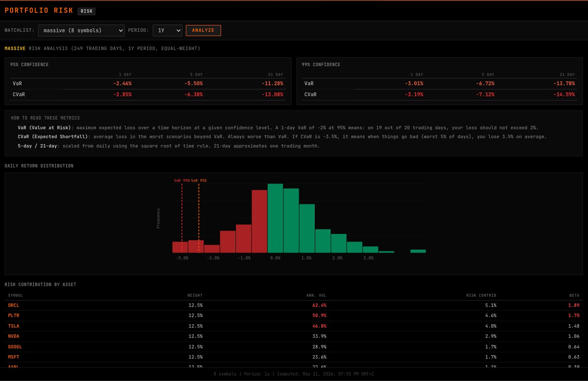Click PLTR beta value 1.70
Viewport: 588px width, 381px height.
pyautogui.click(x=574, y=316)
